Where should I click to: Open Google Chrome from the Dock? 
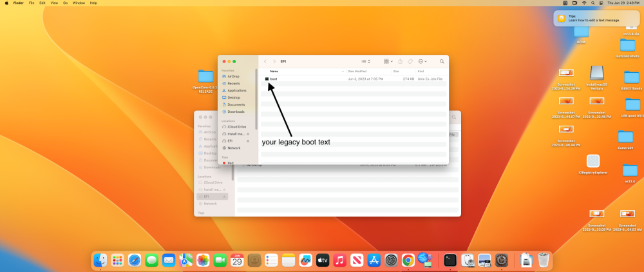click(x=408, y=260)
